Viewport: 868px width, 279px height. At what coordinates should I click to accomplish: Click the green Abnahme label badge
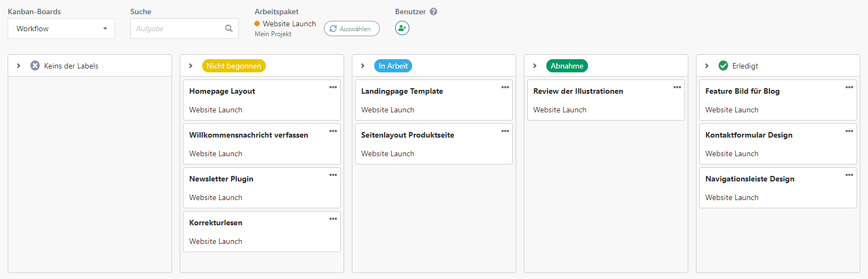tap(567, 66)
